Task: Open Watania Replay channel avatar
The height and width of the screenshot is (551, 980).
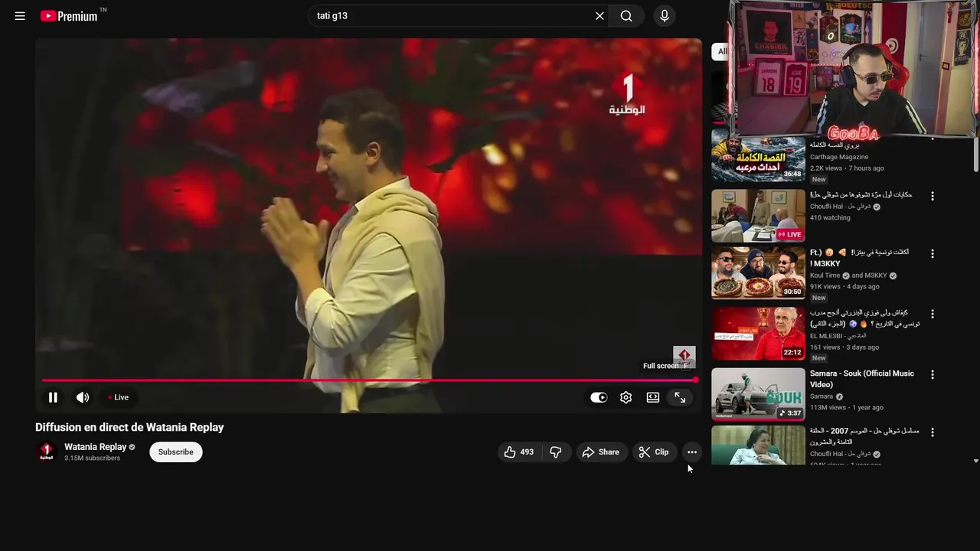Action: coord(47,452)
